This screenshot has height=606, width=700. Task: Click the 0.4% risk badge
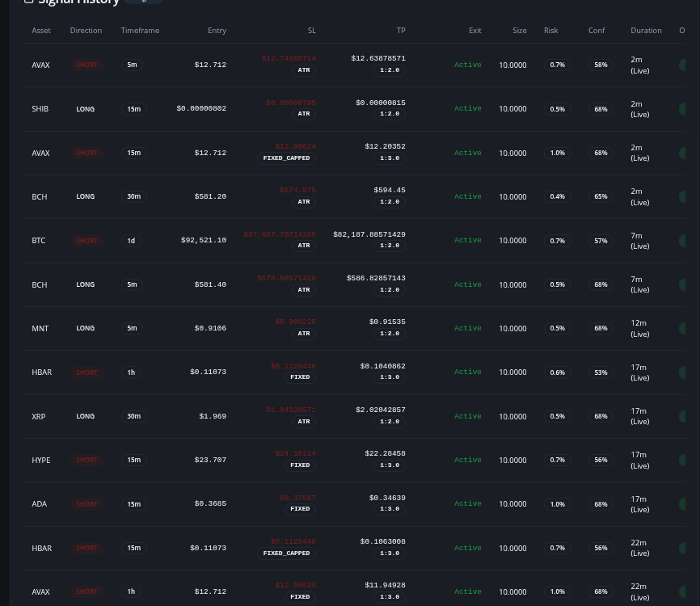(557, 196)
